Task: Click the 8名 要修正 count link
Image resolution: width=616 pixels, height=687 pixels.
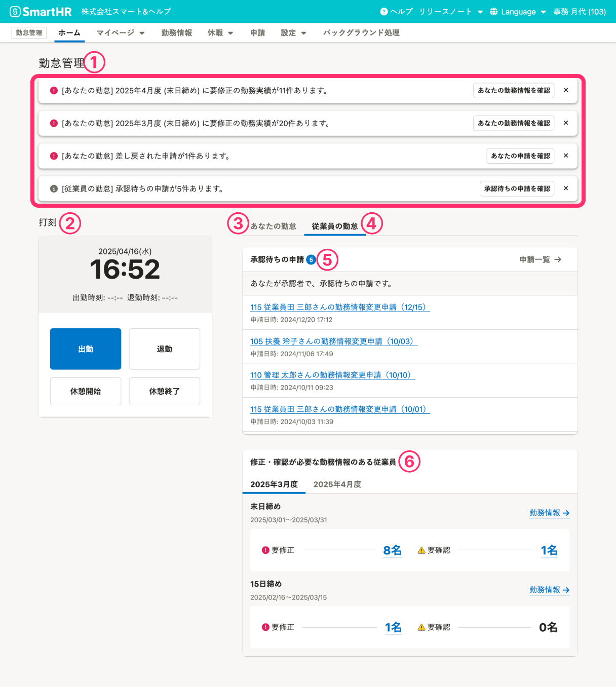Action: click(392, 550)
